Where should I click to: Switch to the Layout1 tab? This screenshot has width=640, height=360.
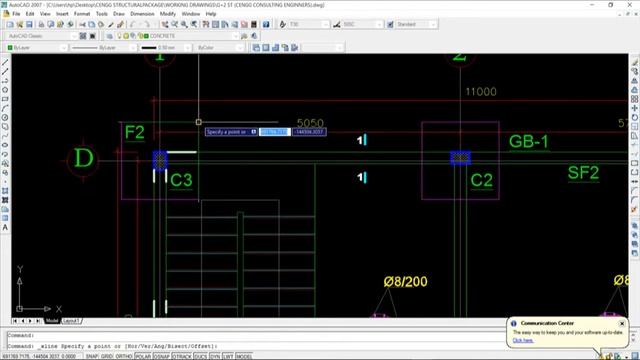71,321
